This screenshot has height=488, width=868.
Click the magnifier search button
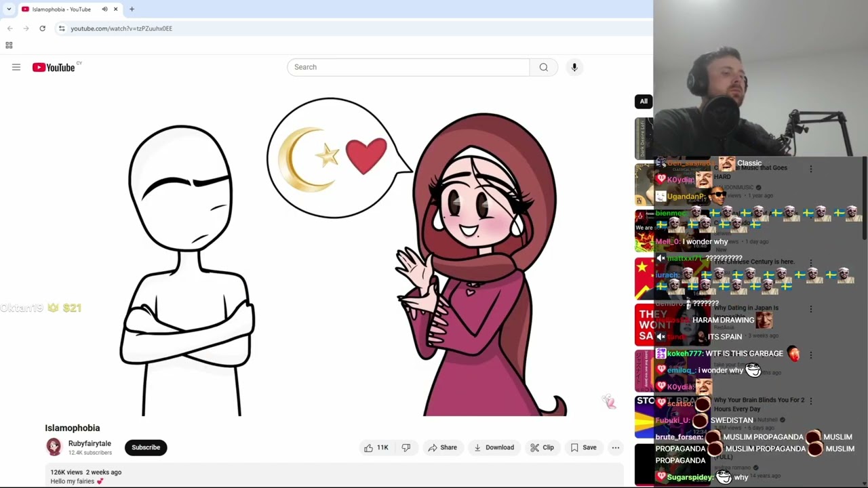click(544, 67)
